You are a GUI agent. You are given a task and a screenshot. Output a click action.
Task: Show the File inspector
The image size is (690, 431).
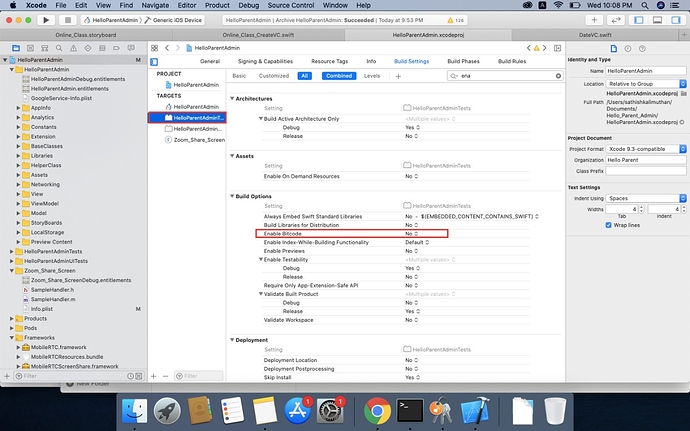[613, 48]
